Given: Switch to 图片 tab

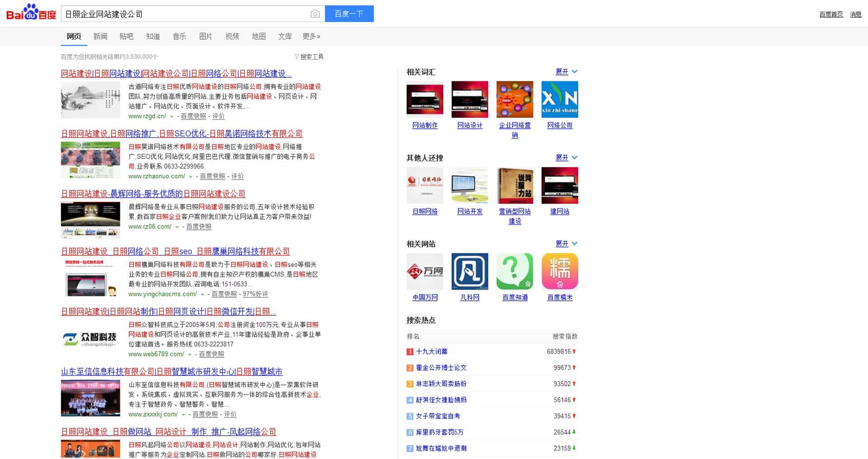Looking at the screenshot, I should (206, 36).
